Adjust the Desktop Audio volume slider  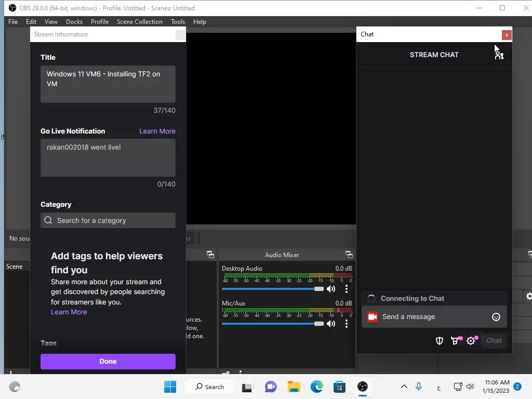273,289
